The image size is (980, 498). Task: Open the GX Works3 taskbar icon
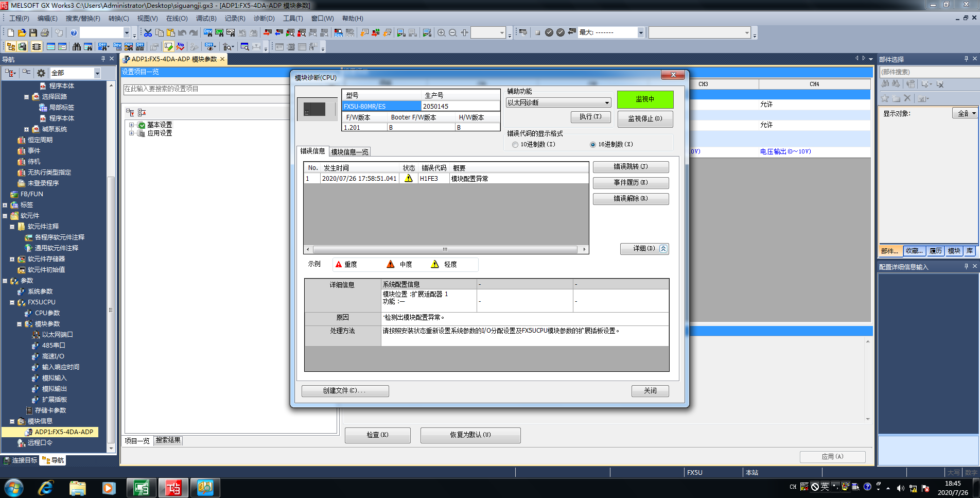click(x=173, y=488)
